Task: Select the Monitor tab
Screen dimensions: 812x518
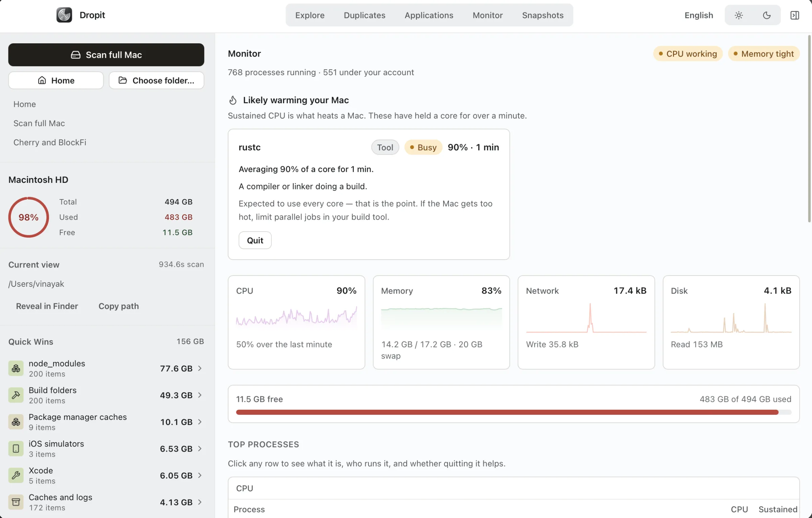Action: [x=488, y=15]
